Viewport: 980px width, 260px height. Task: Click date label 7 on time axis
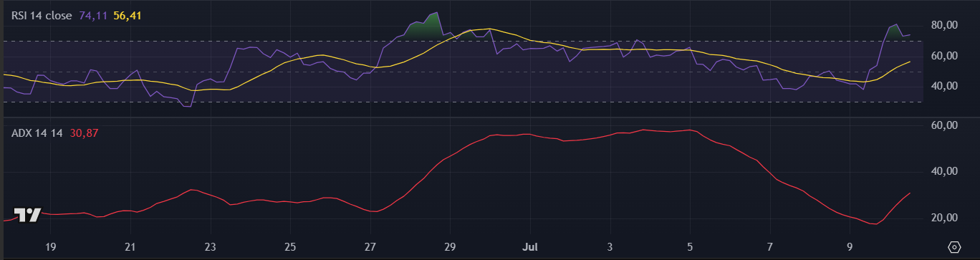click(x=770, y=247)
